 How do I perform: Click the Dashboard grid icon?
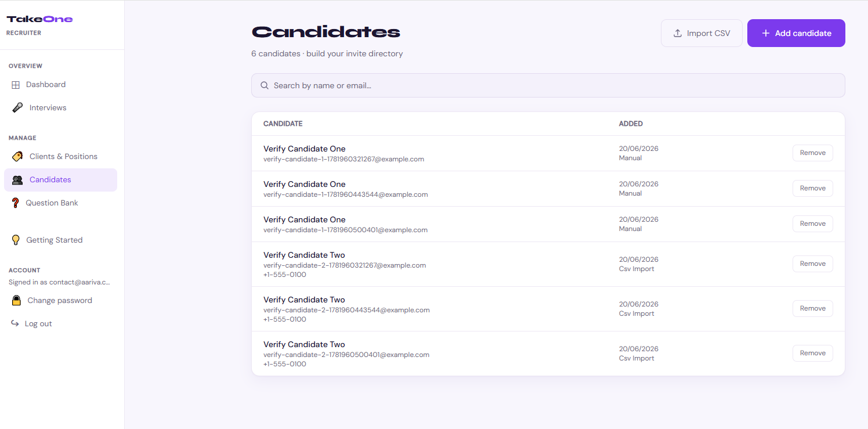tap(16, 85)
